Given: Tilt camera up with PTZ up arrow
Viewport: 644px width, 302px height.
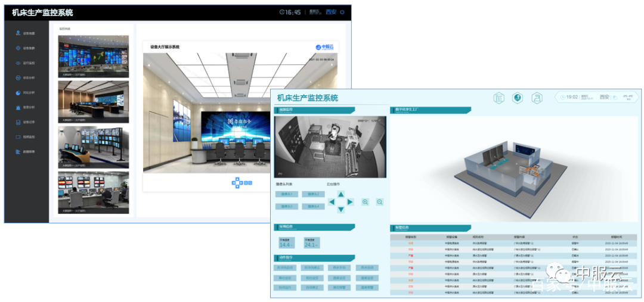Looking at the screenshot, I should pyautogui.click(x=341, y=194).
